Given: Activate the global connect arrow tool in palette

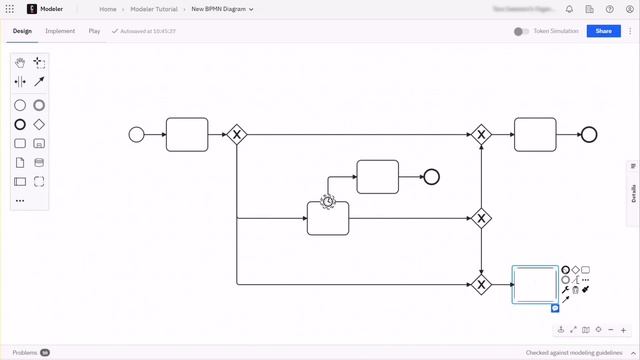Looking at the screenshot, I should click(39, 82).
